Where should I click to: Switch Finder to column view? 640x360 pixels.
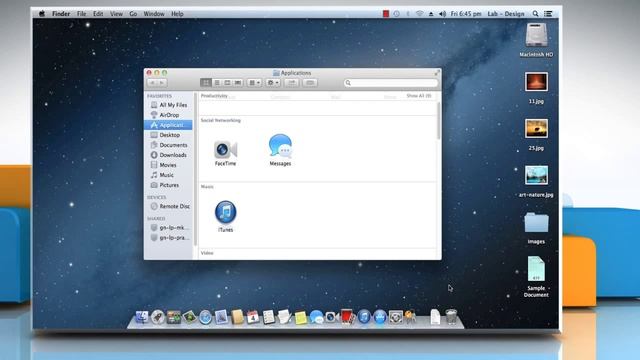tap(227, 83)
